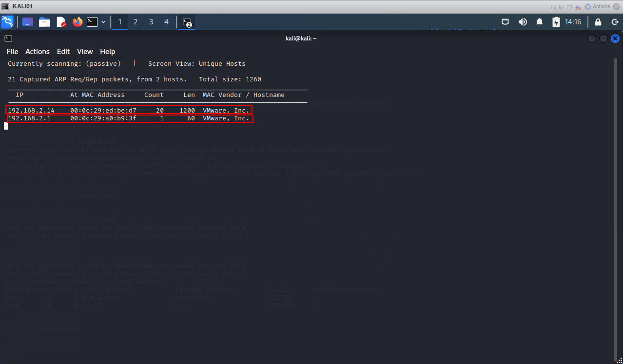The height and width of the screenshot is (364, 623).
Task: Open the terminal File menu
Action: (x=12, y=52)
